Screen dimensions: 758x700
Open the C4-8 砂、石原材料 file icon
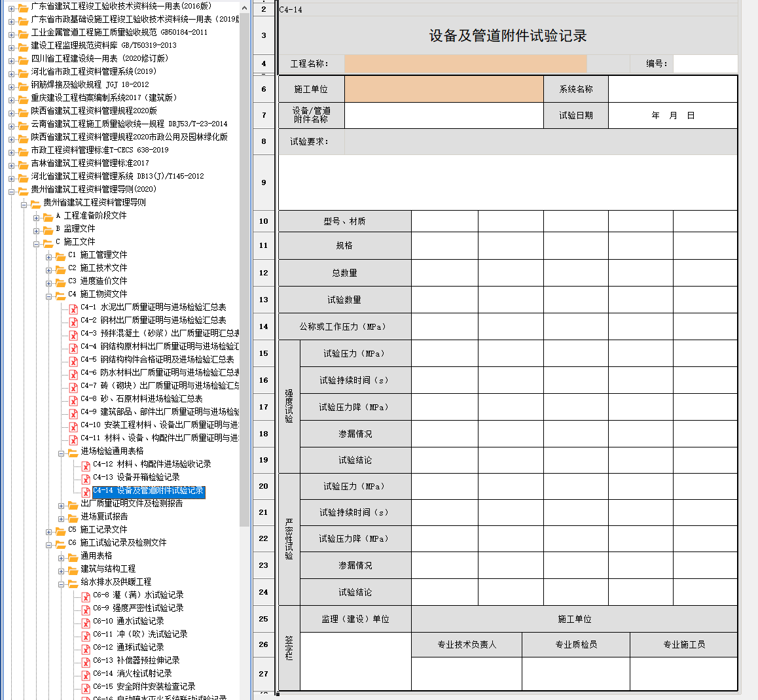tap(73, 400)
